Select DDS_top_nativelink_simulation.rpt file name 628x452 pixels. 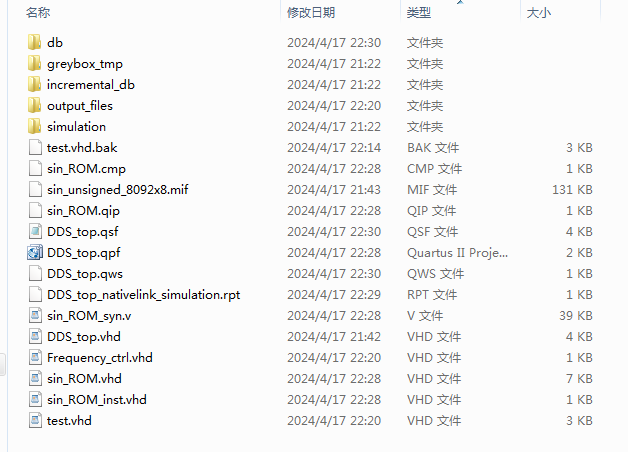click(143, 295)
